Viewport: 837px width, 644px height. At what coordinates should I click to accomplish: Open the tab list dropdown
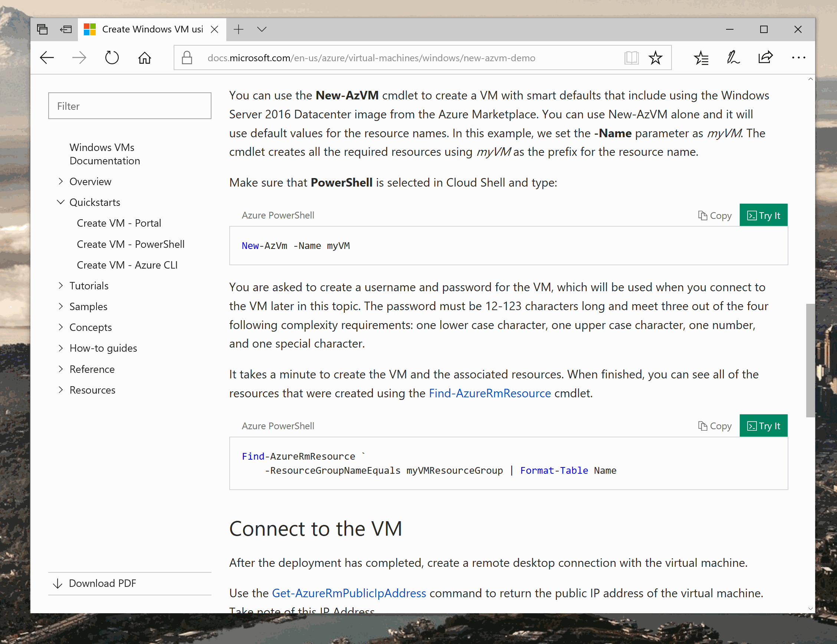(x=262, y=29)
